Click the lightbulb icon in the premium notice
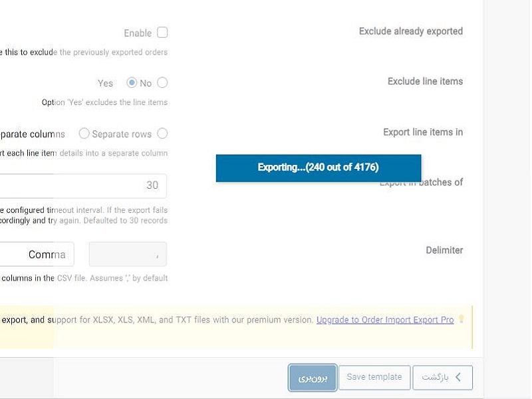Image resolution: width=532 pixels, height=399 pixels. coord(462,319)
